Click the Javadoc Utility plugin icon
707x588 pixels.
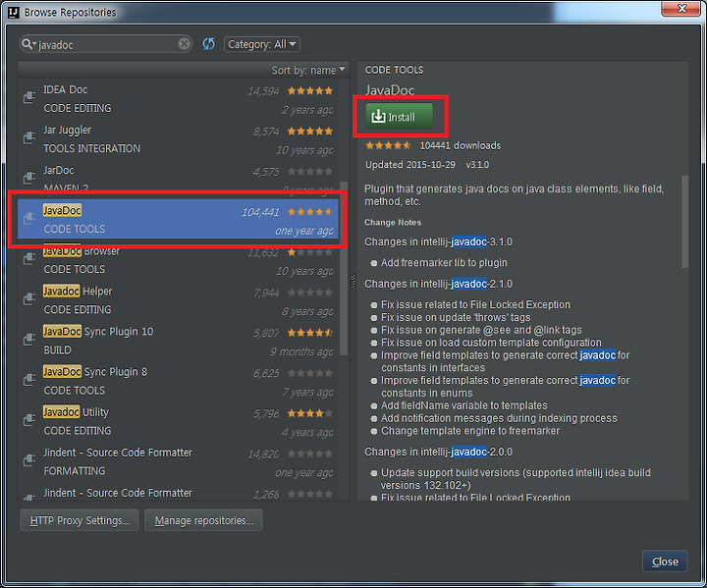[28, 420]
